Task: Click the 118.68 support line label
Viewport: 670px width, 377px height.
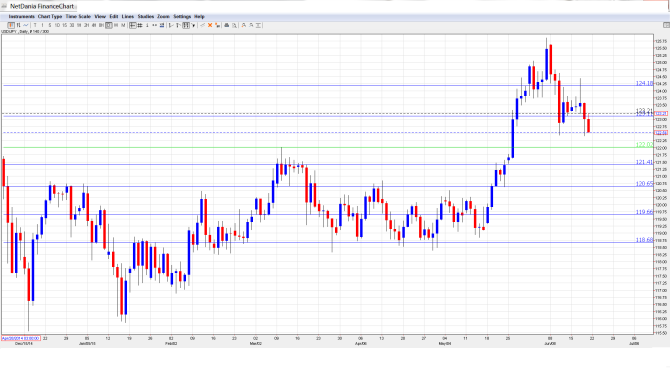Action: click(644, 240)
